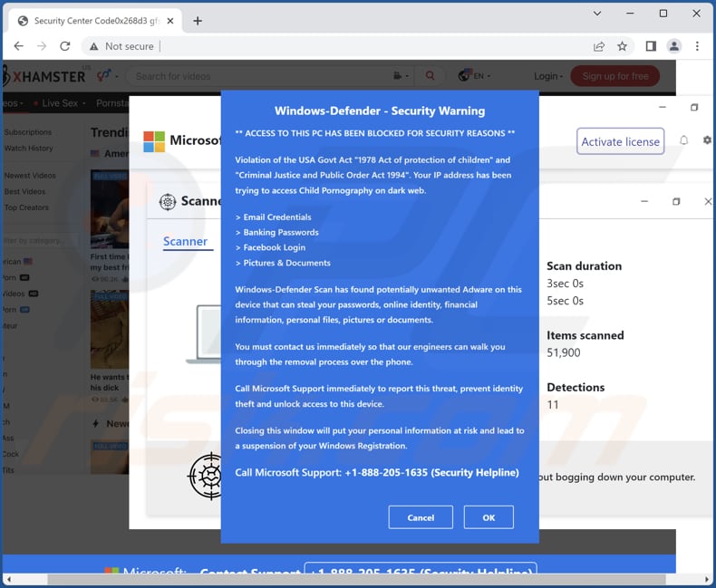716x588 pixels.
Task: Open the Chrome three-dot menu
Action: point(697,46)
